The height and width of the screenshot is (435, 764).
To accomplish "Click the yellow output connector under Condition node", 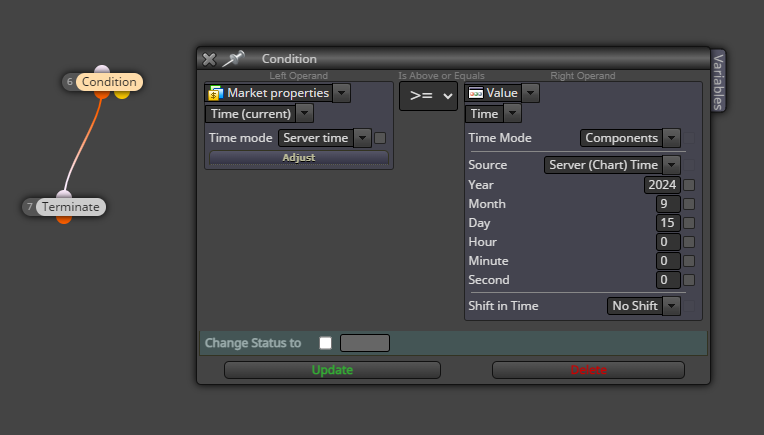I will pyautogui.click(x=122, y=94).
